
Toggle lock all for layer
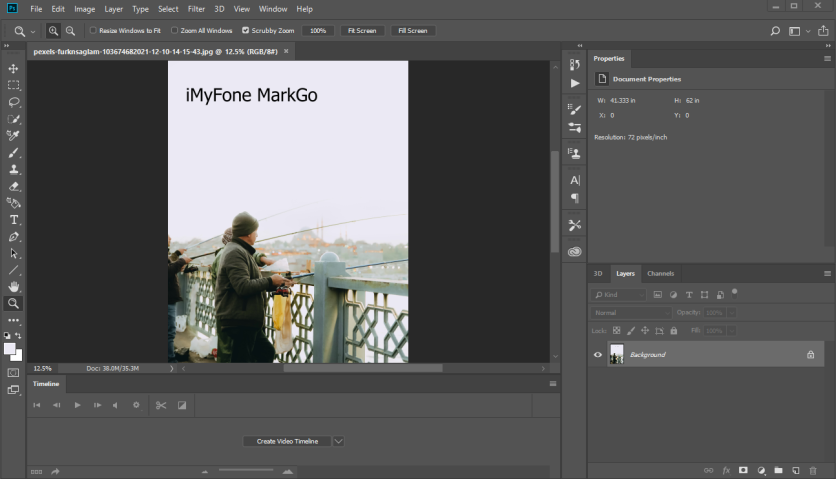click(x=674, y=331)
